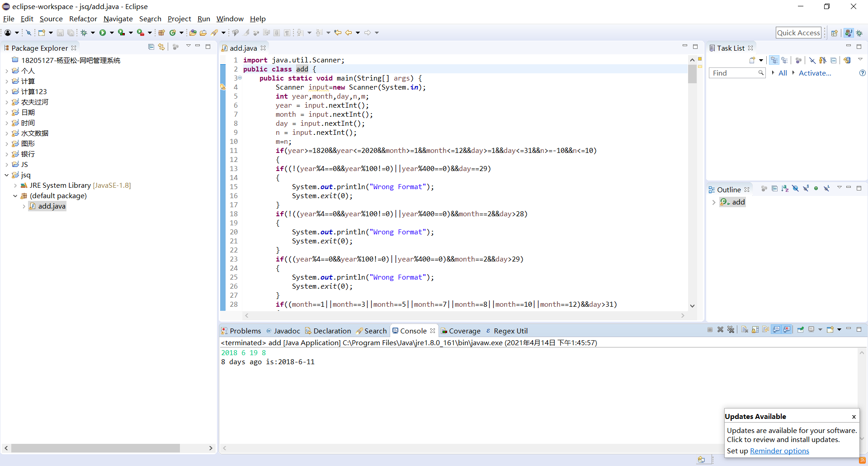The height and width of the screenshot is (466, 868).
Task: Click the Reminder options link
Action: click(x=779, y=451)
